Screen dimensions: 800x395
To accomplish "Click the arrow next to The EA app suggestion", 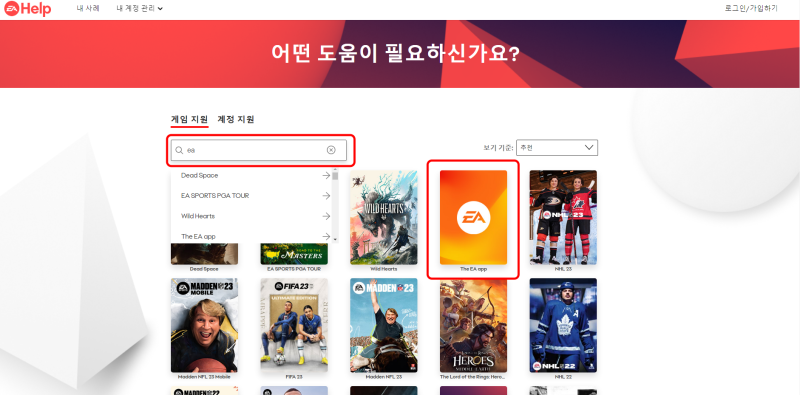I will pos(326,236).
